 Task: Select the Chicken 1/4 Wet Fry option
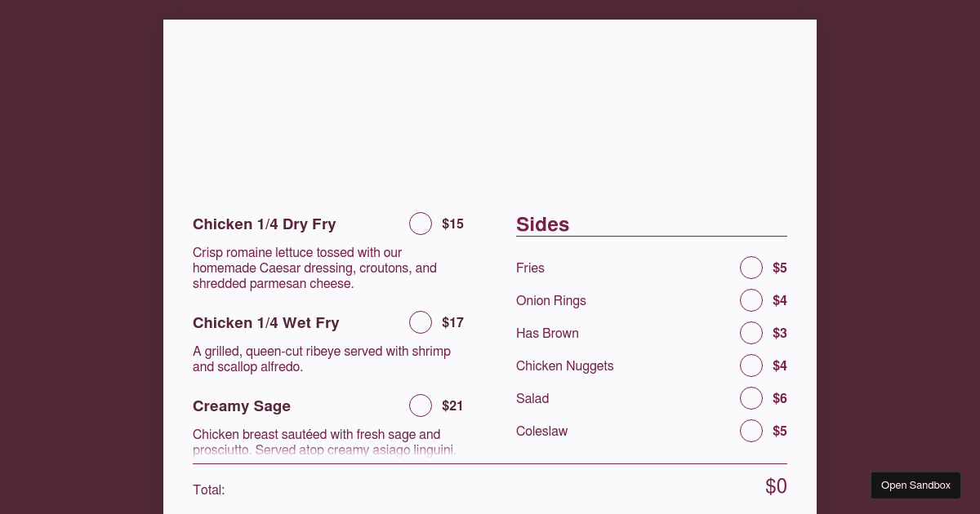[x=421, y=322]
